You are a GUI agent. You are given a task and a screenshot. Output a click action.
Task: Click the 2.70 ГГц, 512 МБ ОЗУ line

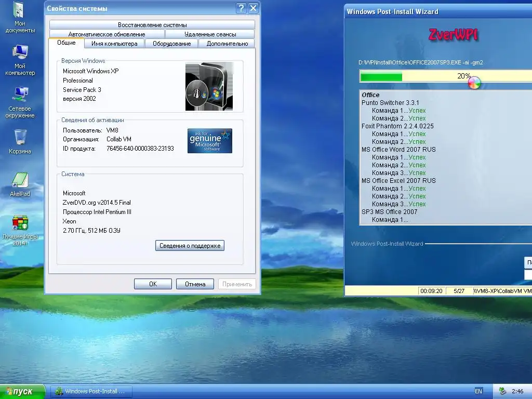pyautogui.click(x=91, y=230)
